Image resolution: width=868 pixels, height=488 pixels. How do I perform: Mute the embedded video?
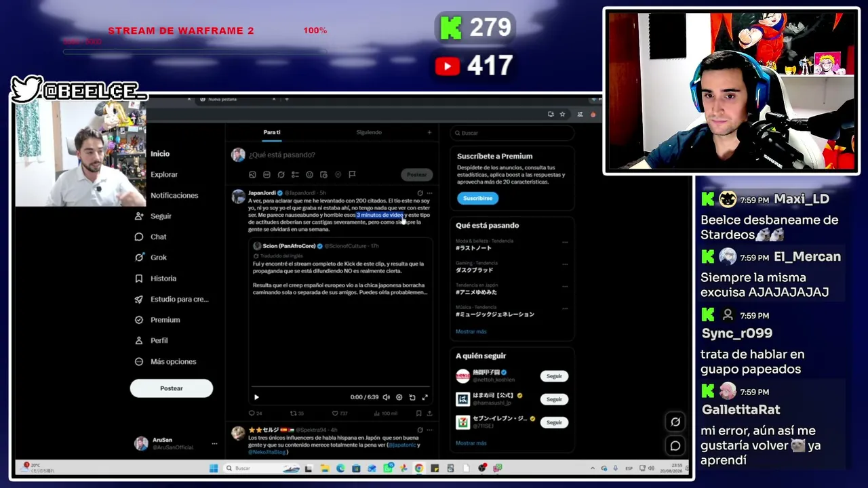point(386,397)
